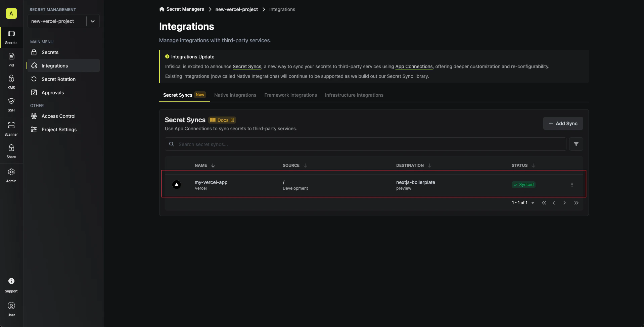Switch to the Secret Syncs tab
Screen dimensions: 644x327
(x=184, y=95)
